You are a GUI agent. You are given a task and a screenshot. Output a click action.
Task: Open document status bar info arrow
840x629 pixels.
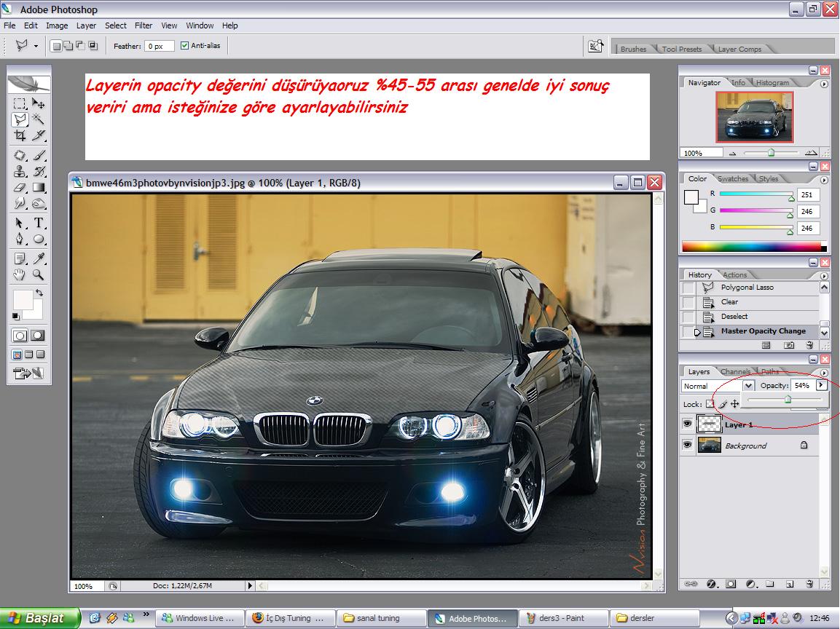250,585
